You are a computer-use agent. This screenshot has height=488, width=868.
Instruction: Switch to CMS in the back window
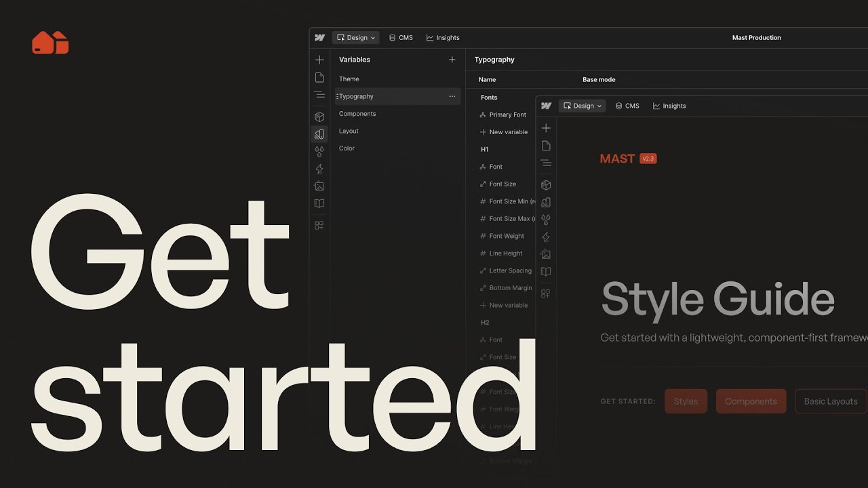point(401,38)
